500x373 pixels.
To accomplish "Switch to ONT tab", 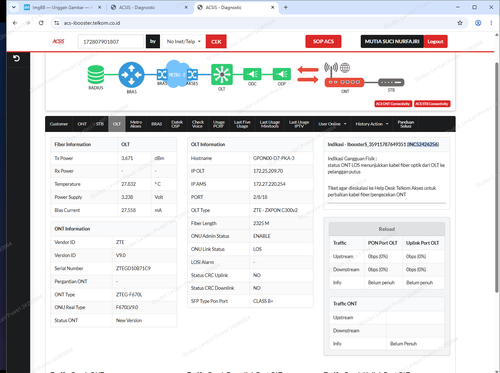I will pos(82,124).
